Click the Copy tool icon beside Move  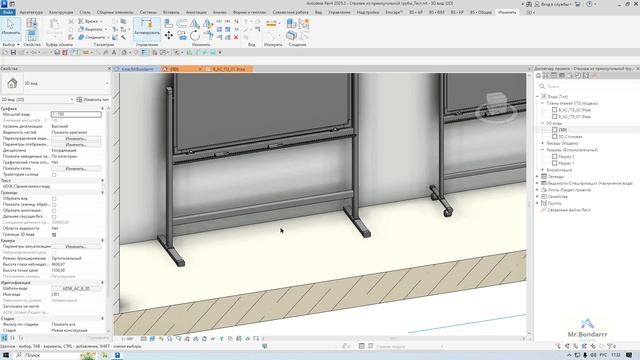tap(182, 36)
